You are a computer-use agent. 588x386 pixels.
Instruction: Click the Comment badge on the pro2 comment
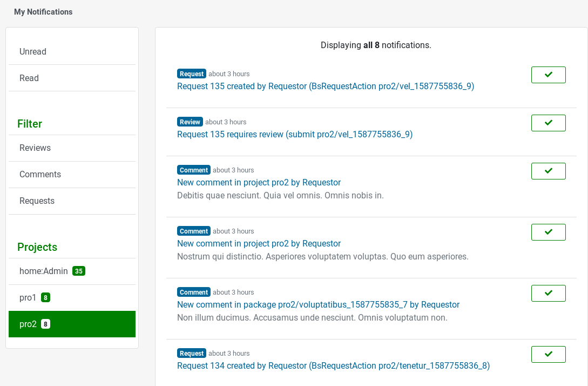193,170
